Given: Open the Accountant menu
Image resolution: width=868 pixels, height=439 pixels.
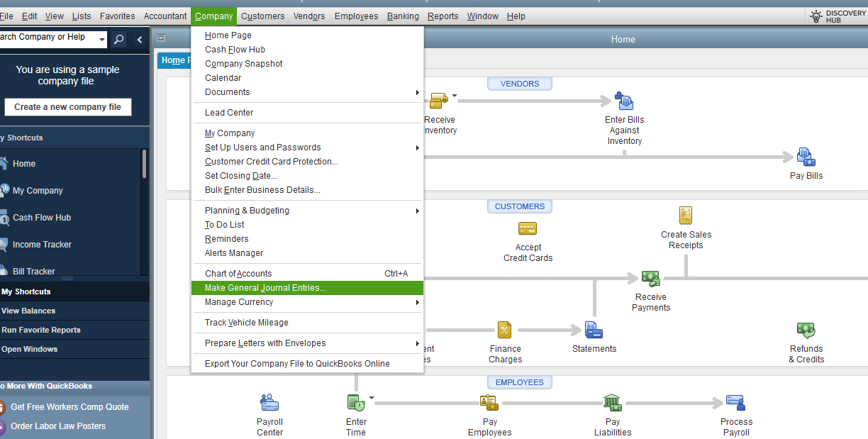Looking at the screenshot, I should [165, 16].
